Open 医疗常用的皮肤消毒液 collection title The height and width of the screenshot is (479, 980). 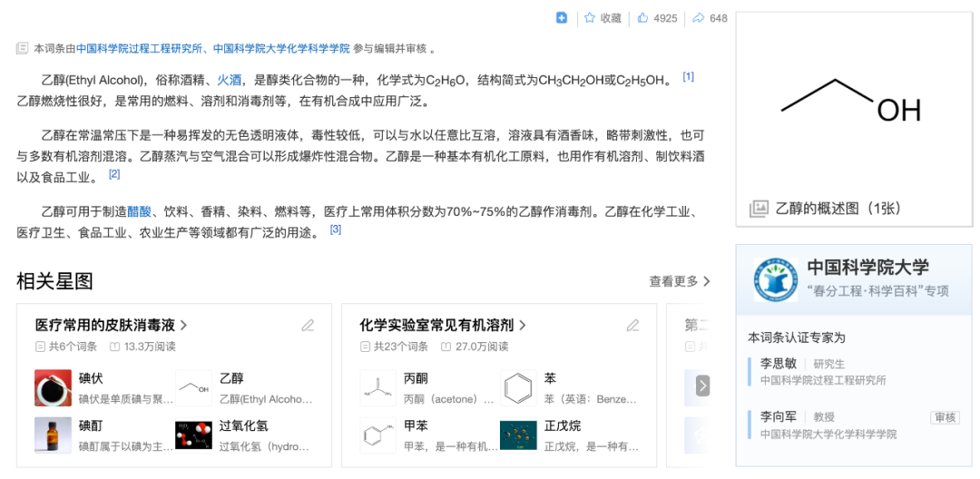[x=112, y=326]
